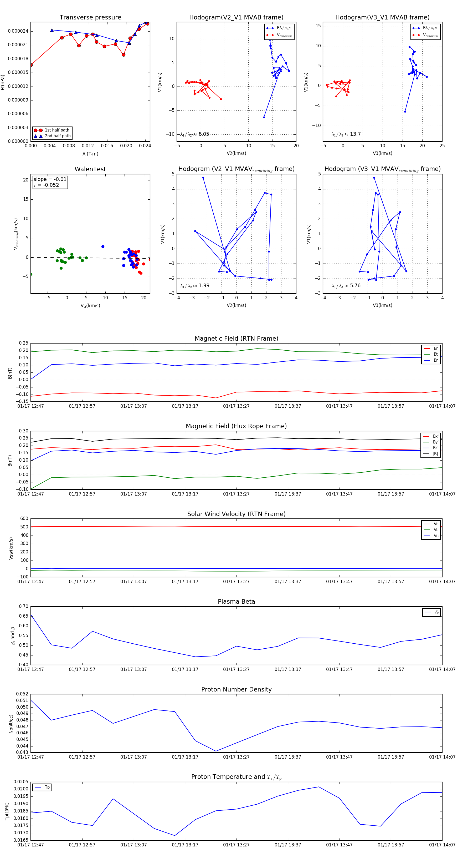The height and width of the screenshot is (868, 473).
Task: Click the eigenvalue ratio annotation '5.76'
Action: [x=346, y=286]
